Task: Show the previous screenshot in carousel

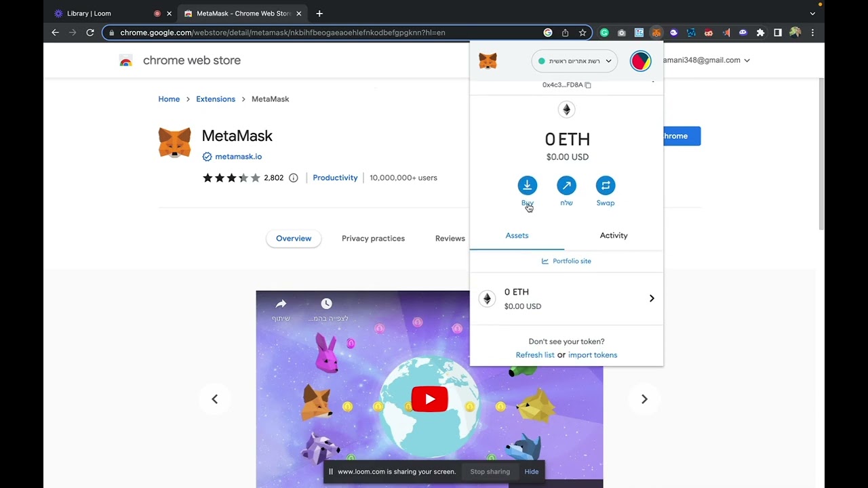Action: (214, 399)
